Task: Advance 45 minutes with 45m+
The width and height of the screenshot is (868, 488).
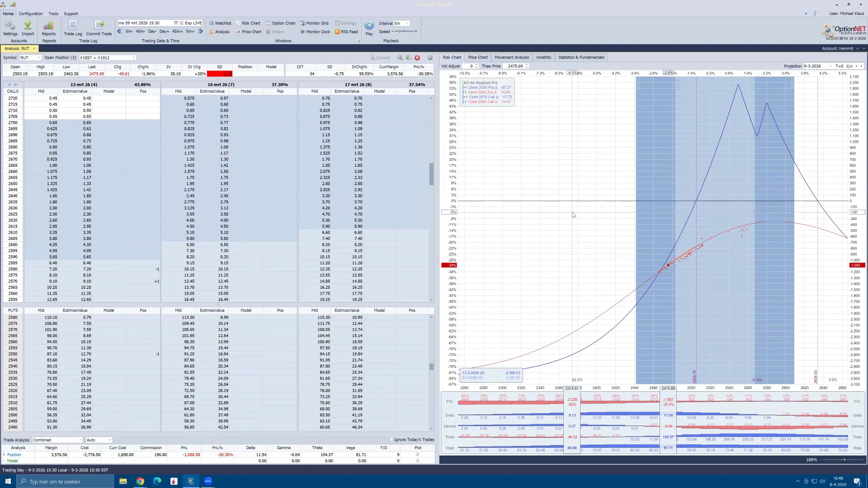Action: click(177, 32)
